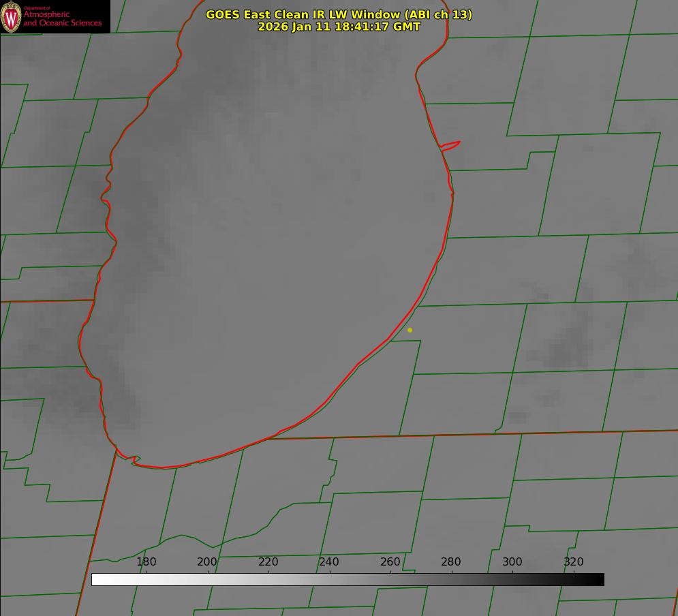This screenshot has width=678, height=616.
Task: Click the colorbar label '180'
Action: coord(147,562)
